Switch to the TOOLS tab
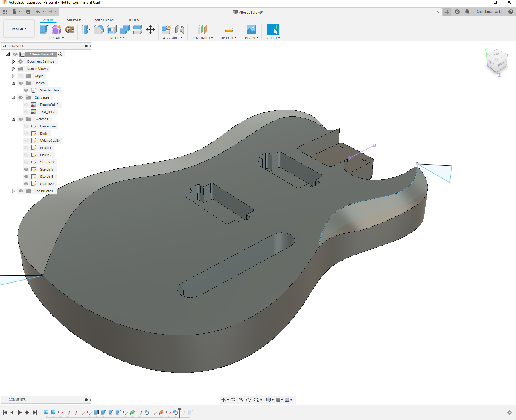This screenshot has width=516, height=420. coord(133,20)
